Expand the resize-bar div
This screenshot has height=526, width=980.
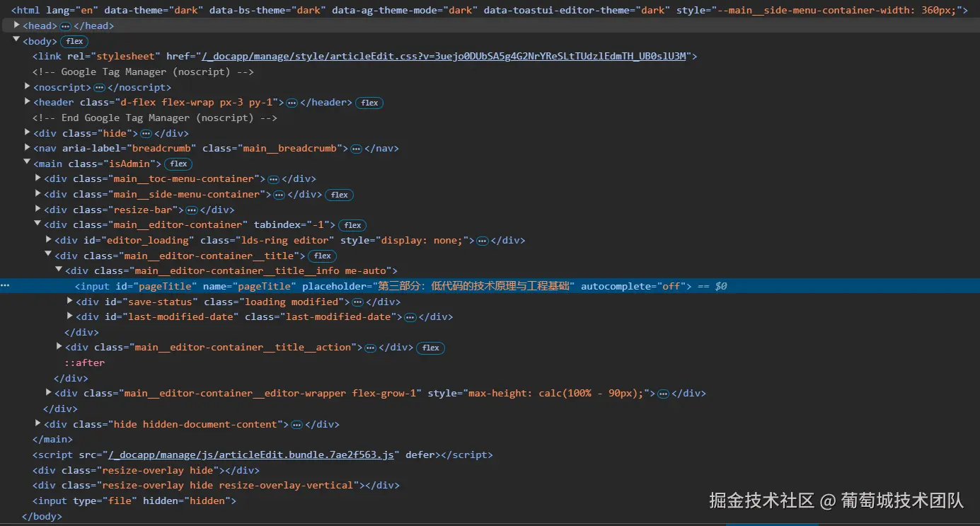tap(38, 210)
